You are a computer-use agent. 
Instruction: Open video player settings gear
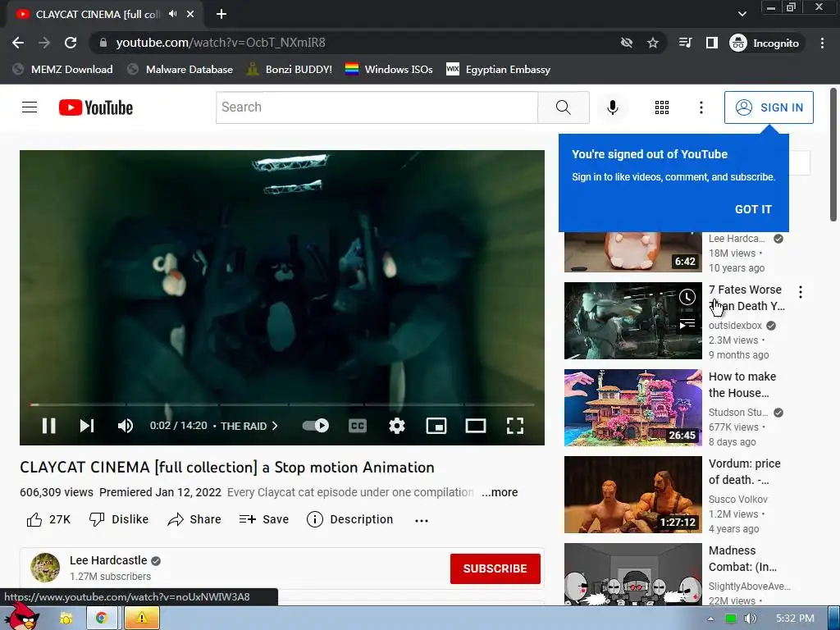[396, 426]
